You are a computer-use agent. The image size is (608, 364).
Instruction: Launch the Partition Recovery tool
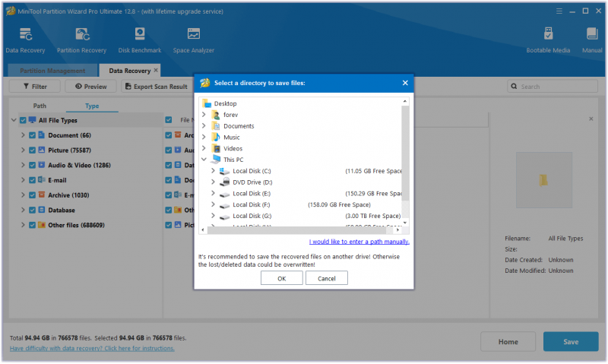pos(82,34)
